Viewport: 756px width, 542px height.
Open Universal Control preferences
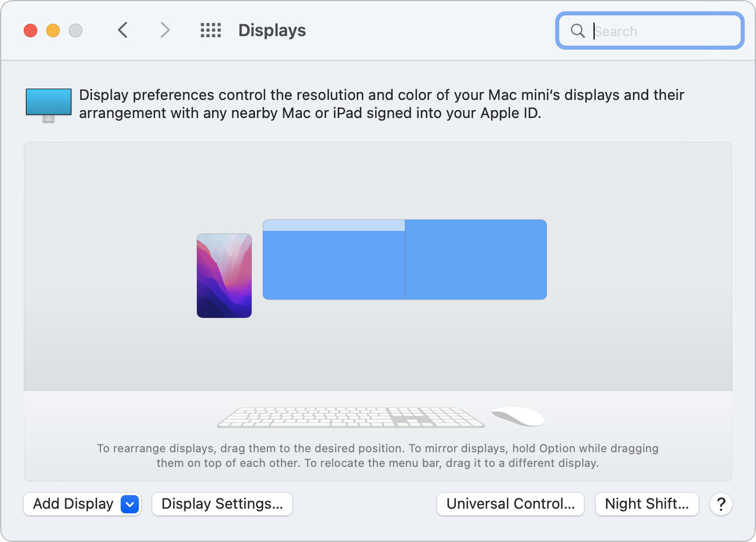click(x=510, y=504)
